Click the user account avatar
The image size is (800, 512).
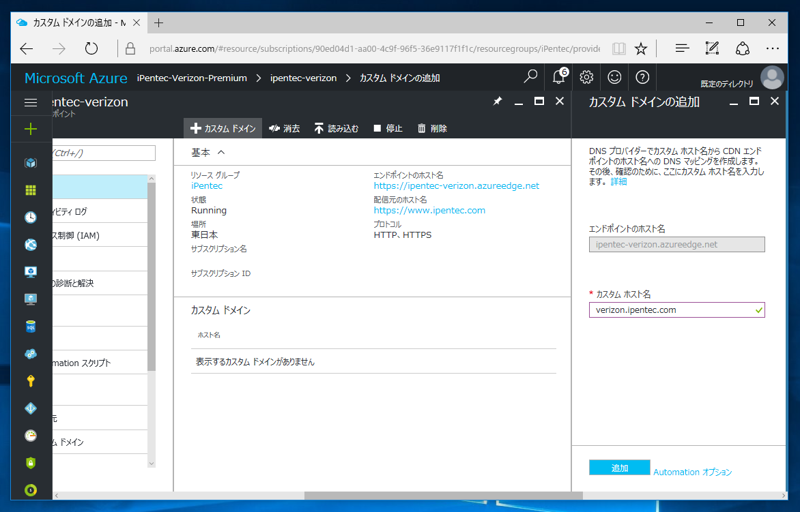(772, 78)
